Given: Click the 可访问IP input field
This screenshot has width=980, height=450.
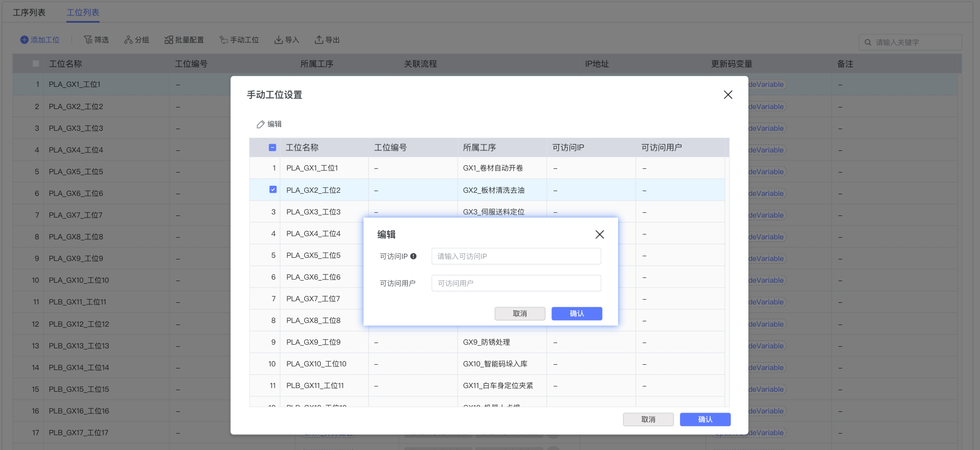Looking at the screenshot, I should click(x=516, y=256).
